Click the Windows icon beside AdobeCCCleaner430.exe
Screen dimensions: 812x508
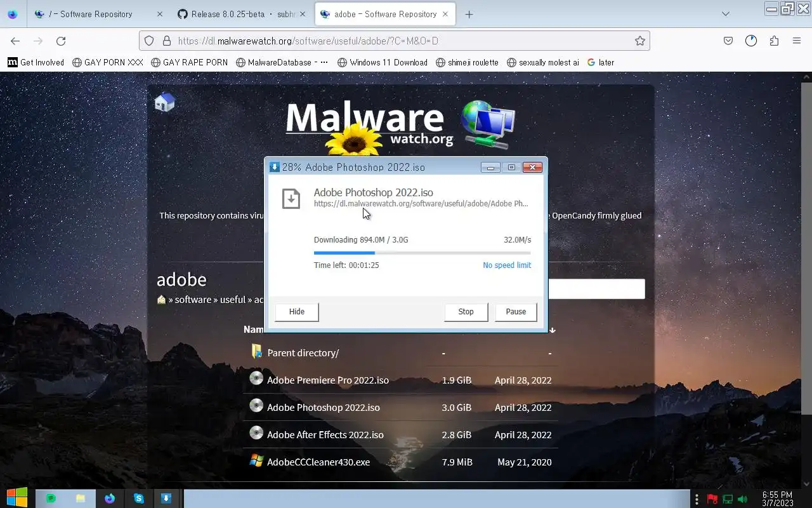point(256,460)
